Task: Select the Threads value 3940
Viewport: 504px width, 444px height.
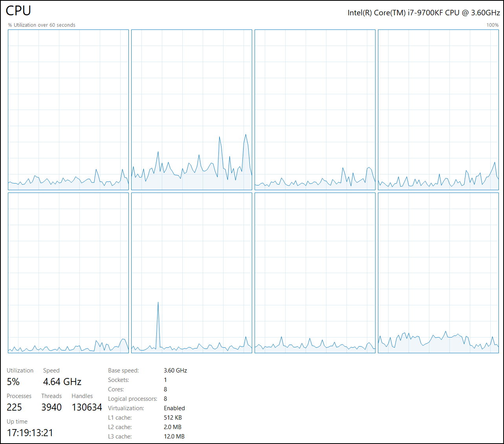Action: click(51, 407)
